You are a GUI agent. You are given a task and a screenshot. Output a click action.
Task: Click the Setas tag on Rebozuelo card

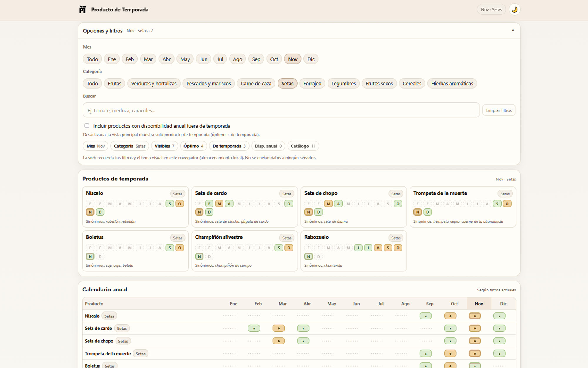tap(396, 238)
